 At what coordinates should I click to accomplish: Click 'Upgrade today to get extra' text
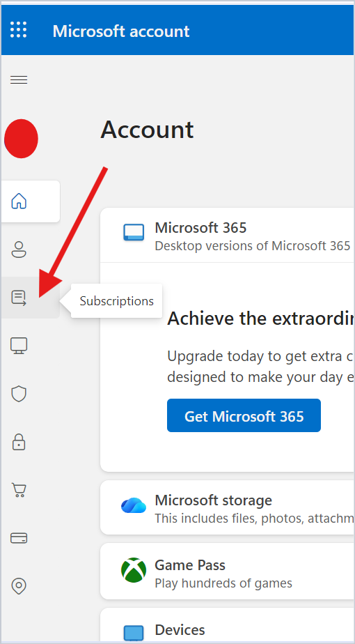point(261,356)
